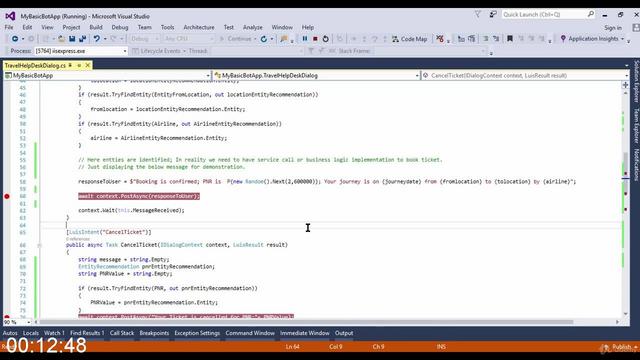Toggle the breakpoint on line 60
The width and height of the screenshot is (640, 360).
click(x=7, y=196)
